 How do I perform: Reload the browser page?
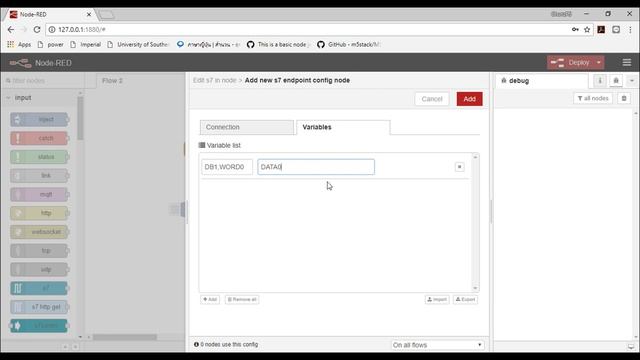[x=37, y=29]
